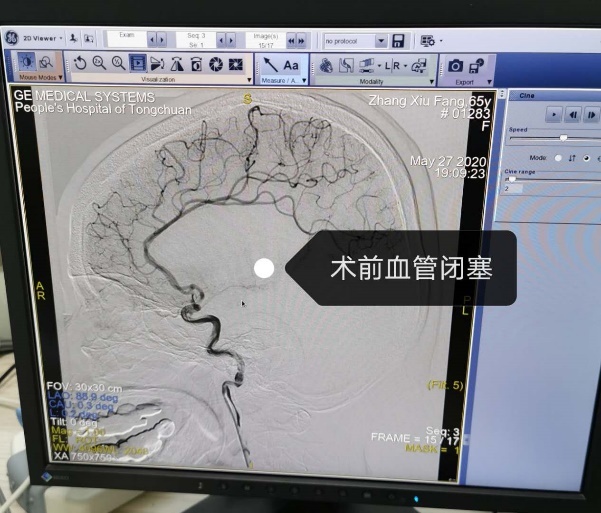The image size is (601, 513).
Task: Select the Aa text annotation tool
Action: pyautogui.click(x=291, y=66)
